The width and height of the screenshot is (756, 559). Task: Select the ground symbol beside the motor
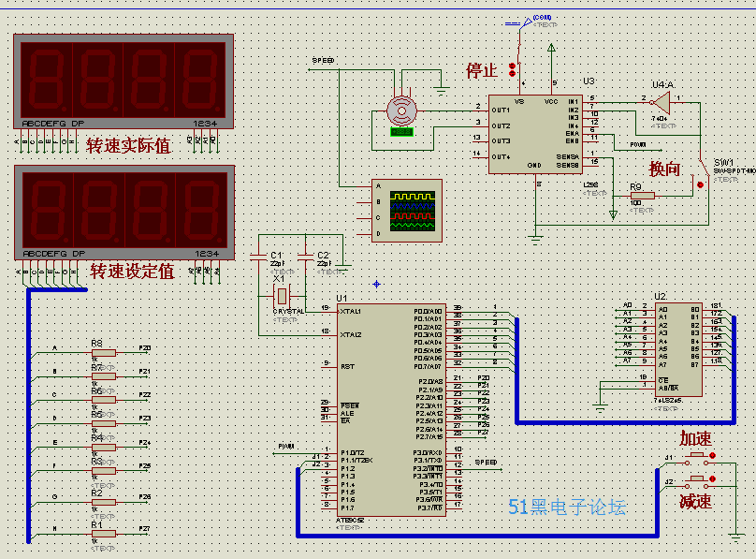point(442,91)
